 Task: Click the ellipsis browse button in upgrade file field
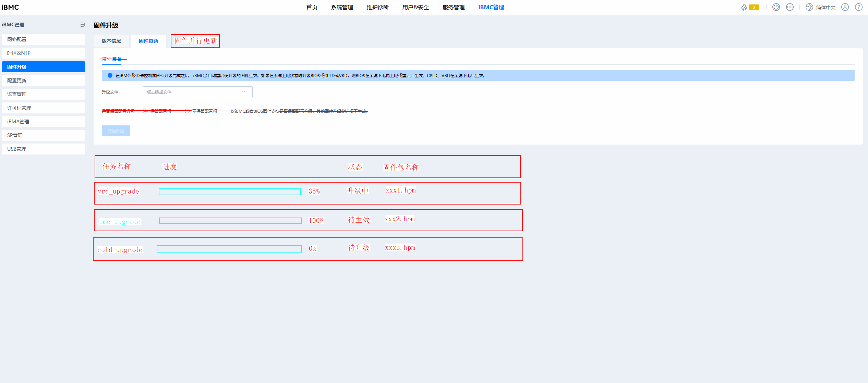(x=244, y=92)
